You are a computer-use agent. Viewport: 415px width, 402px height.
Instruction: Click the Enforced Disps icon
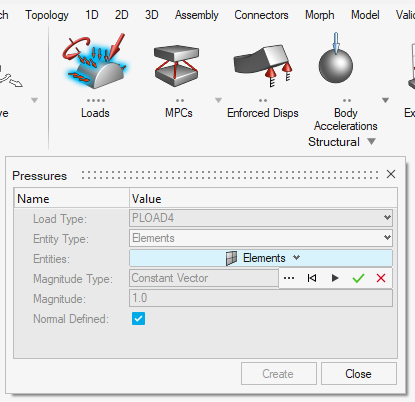(x=263, y=65)
